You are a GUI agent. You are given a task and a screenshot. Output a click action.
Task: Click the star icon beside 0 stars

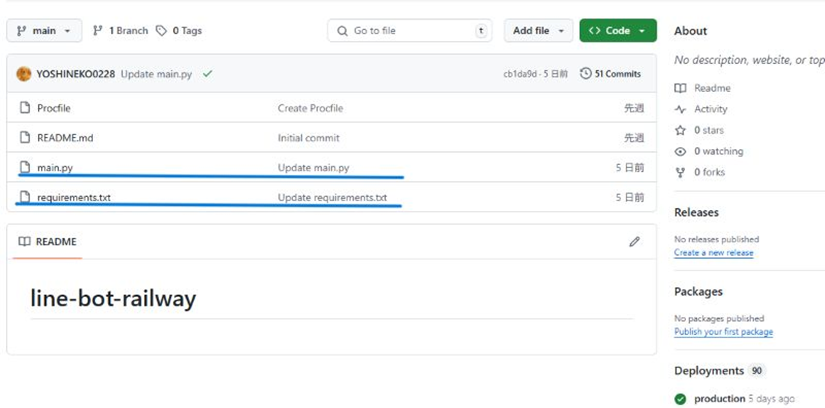tap(680, 130)
